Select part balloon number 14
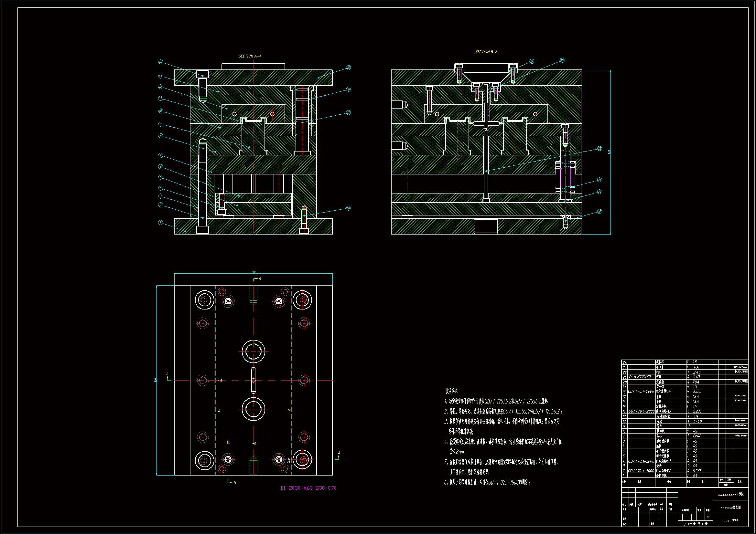This screenshot has width=756, height=534. pyautogui.click(x=160, y=62)
